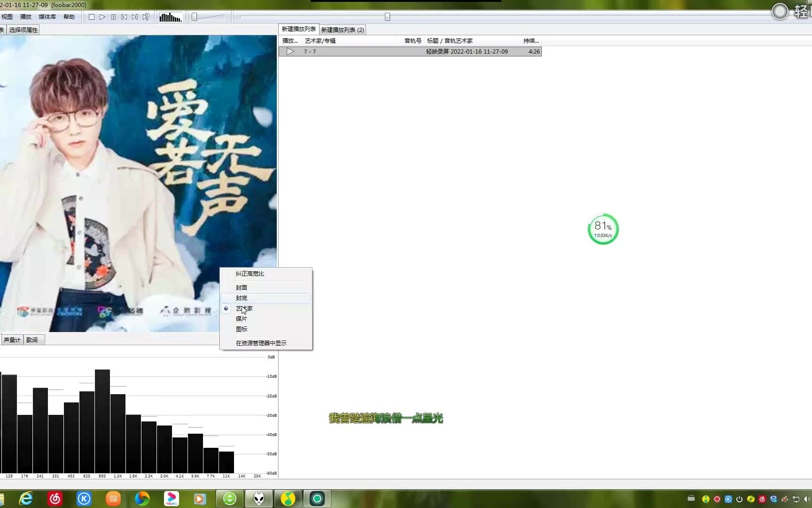The height and width of the screenshot is (508, 812).
Task: Click the speaker volume tray icon
Action: (x=807, y=499)
